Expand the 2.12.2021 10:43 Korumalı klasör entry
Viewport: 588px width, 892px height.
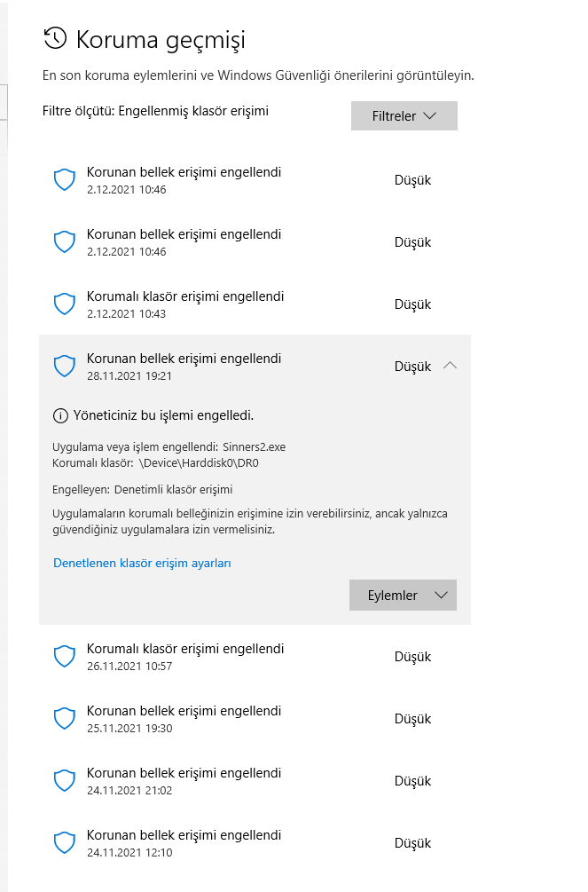click(x=185, y=296)
